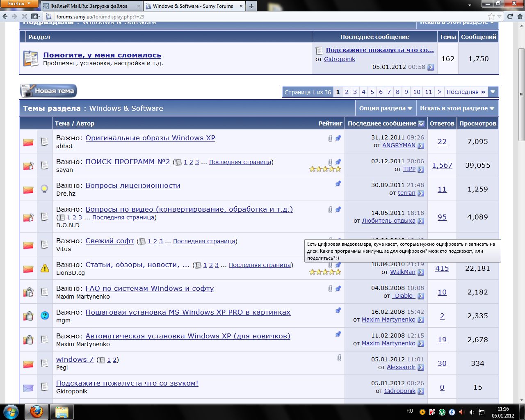Image resolution: width=525 pixels, height=420 pixels.
Task: Toggle sort direction arrow next to Последнее сообщение
Action: (421, 123)
